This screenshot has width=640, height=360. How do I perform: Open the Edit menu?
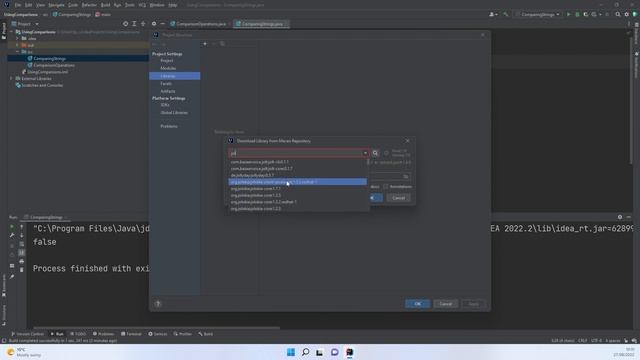click(x=29, y=5)
